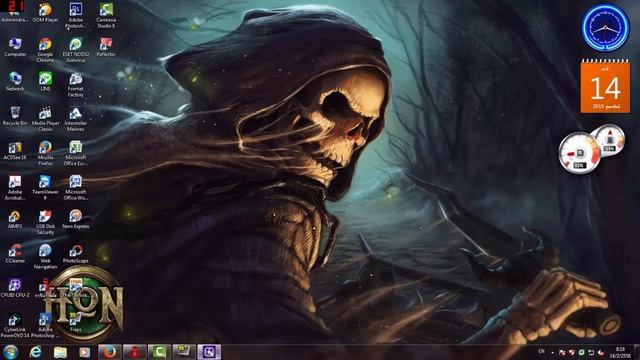Switch to Camtasia green C taskbar button
The image size is (640, 360).
[159, 352]
